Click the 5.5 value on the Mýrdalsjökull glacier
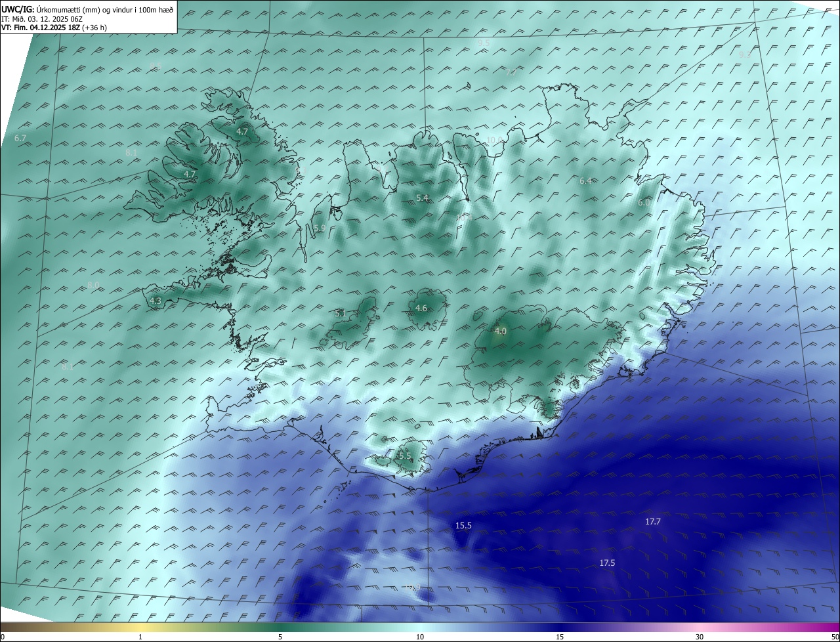 [x=405, y=456]
